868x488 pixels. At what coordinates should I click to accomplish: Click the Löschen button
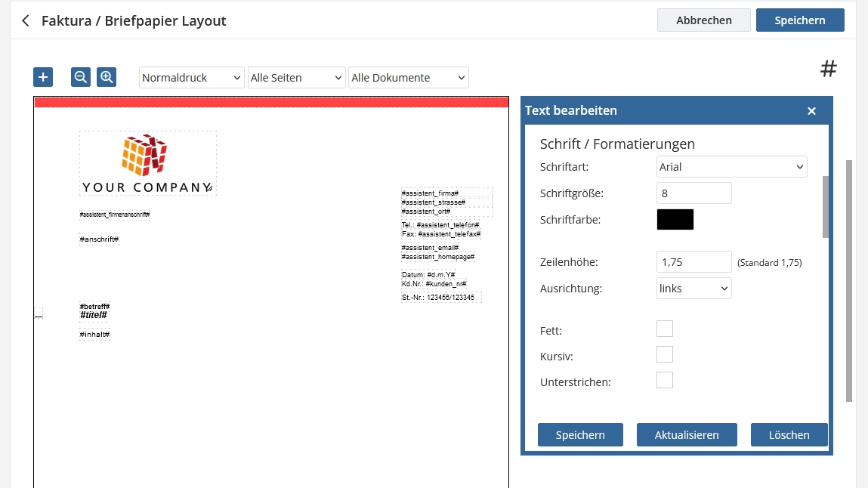(x=789, y=435)
